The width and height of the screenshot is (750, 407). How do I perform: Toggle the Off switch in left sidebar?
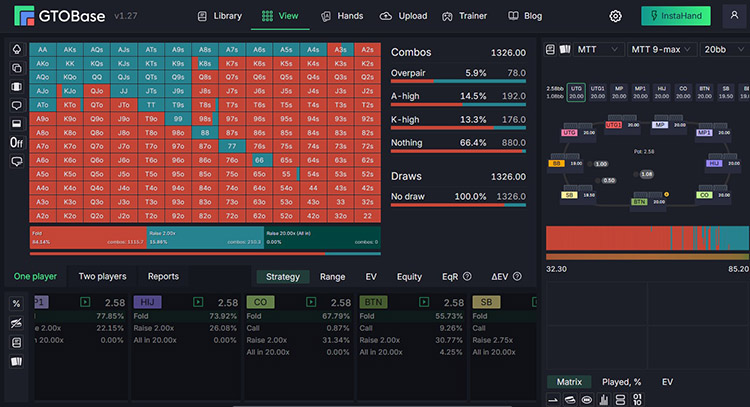(x=16, y=143)
